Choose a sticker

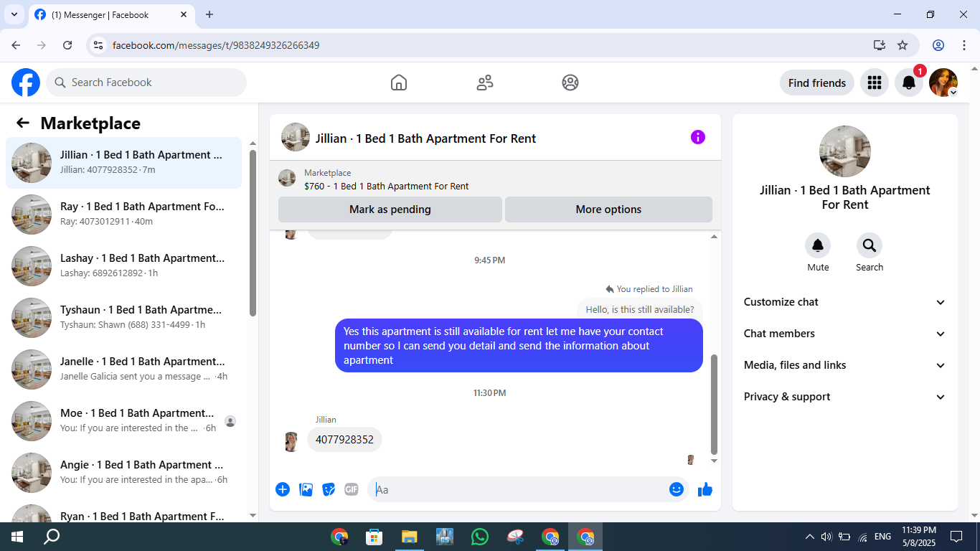pos(329,489)
